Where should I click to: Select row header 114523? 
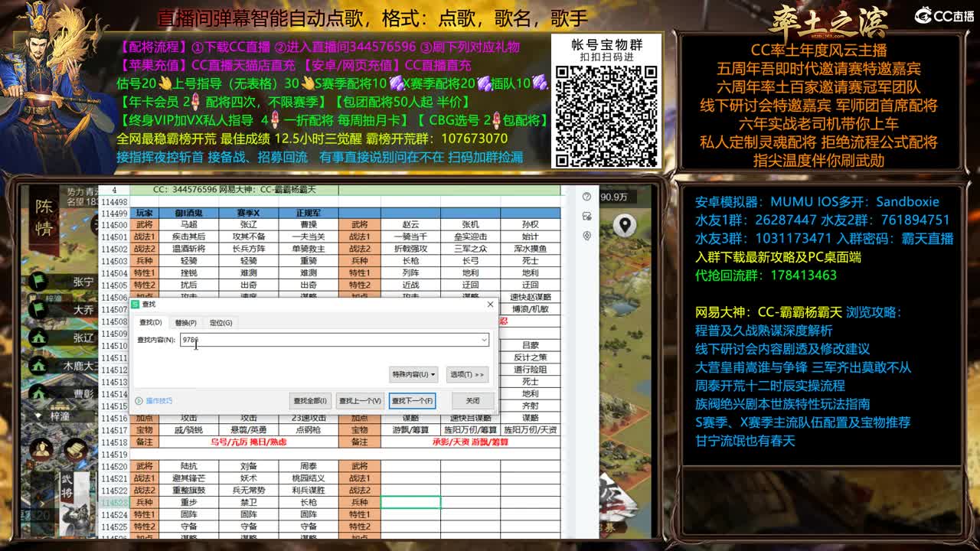pos(113,502)
